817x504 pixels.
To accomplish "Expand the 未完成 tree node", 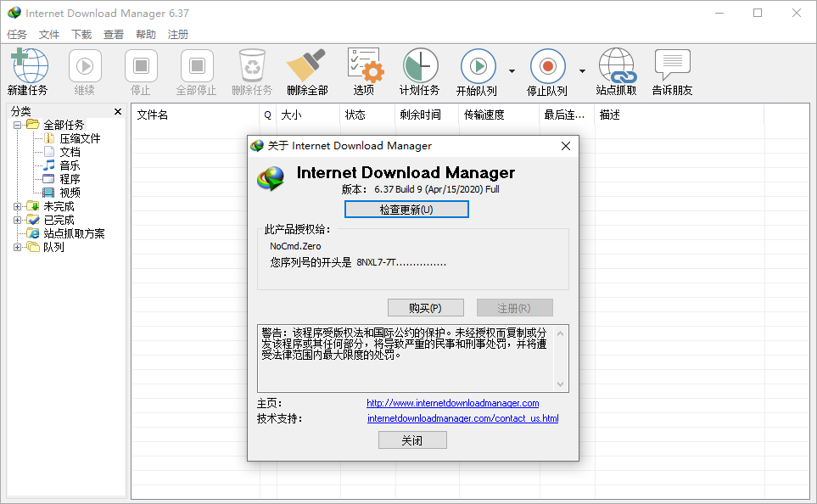I will pos(17,206).
